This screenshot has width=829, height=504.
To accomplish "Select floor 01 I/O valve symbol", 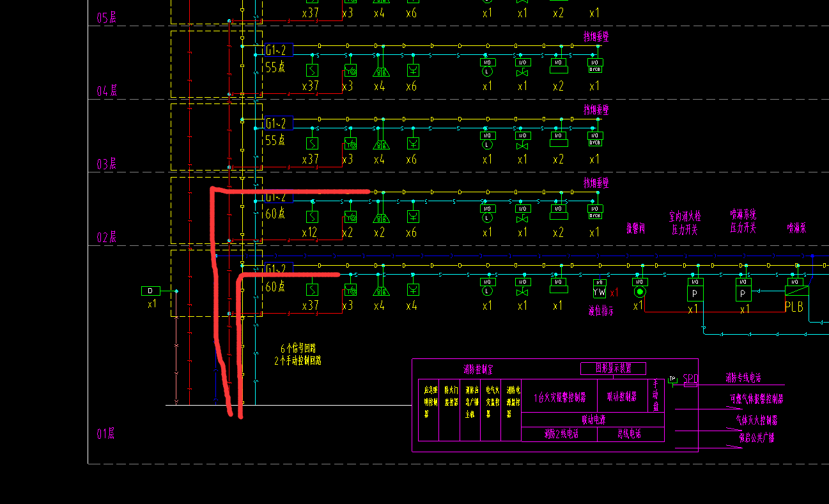I will tap(522, 286).
